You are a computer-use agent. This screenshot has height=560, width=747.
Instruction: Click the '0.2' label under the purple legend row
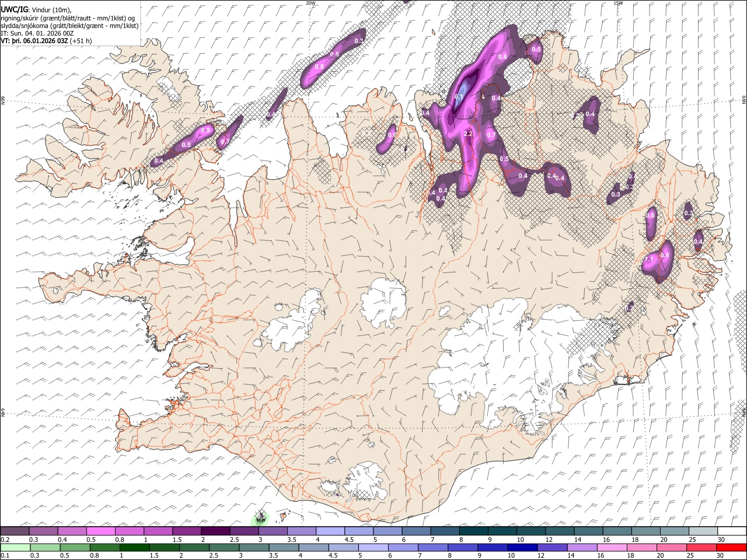click(5, 540)
